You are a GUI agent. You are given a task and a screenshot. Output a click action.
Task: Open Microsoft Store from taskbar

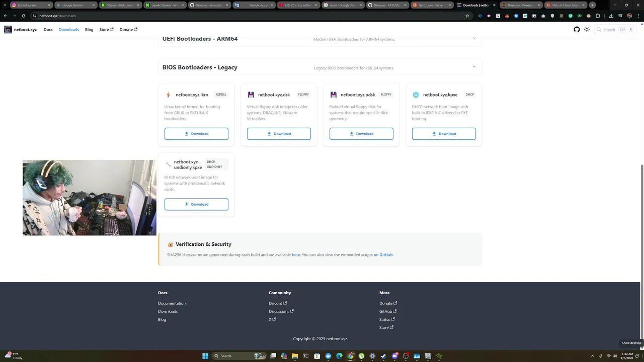(317, 356)
